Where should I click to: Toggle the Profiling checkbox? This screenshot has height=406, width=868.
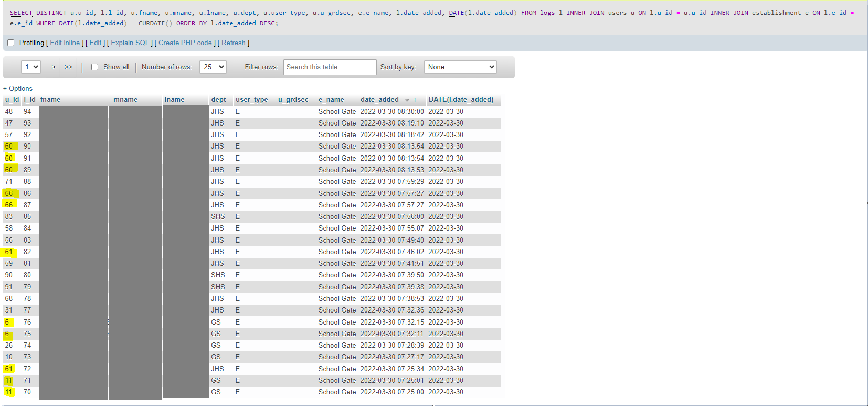tap(10, 43)
